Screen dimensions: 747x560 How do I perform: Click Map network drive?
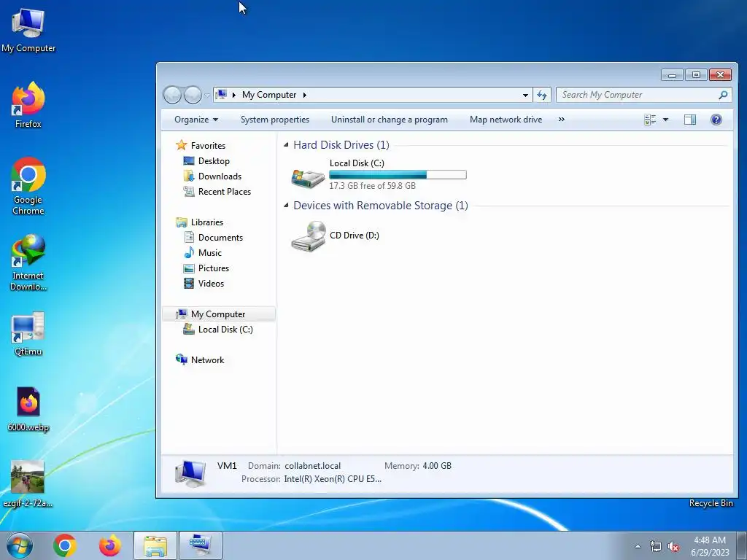click(x=506, y=120)
